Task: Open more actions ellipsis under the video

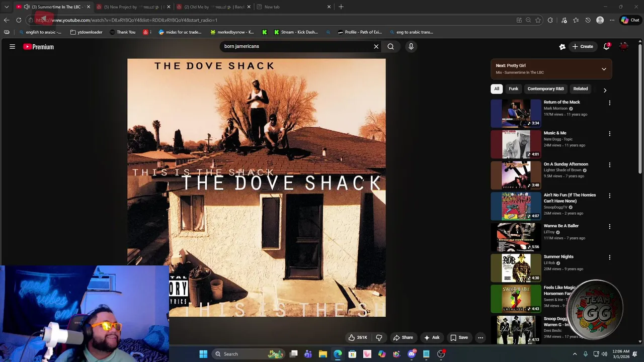Action: click(x=480, y=337)
